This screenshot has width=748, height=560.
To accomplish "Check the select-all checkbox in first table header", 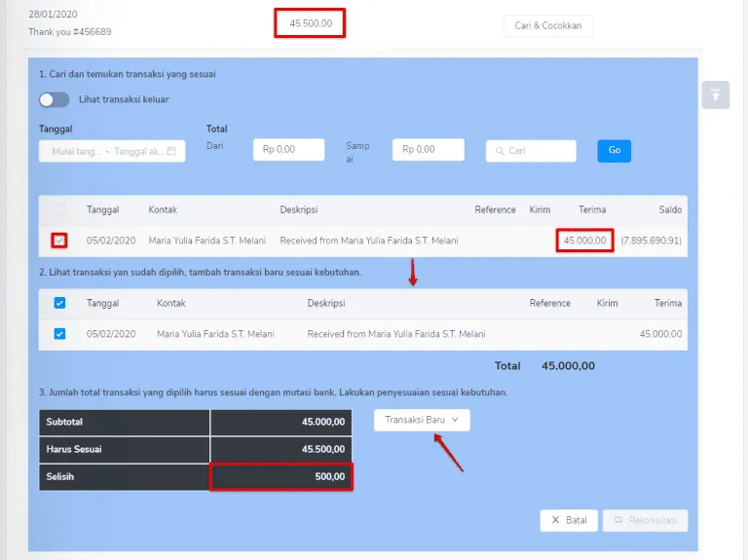I will pos(59,209).
